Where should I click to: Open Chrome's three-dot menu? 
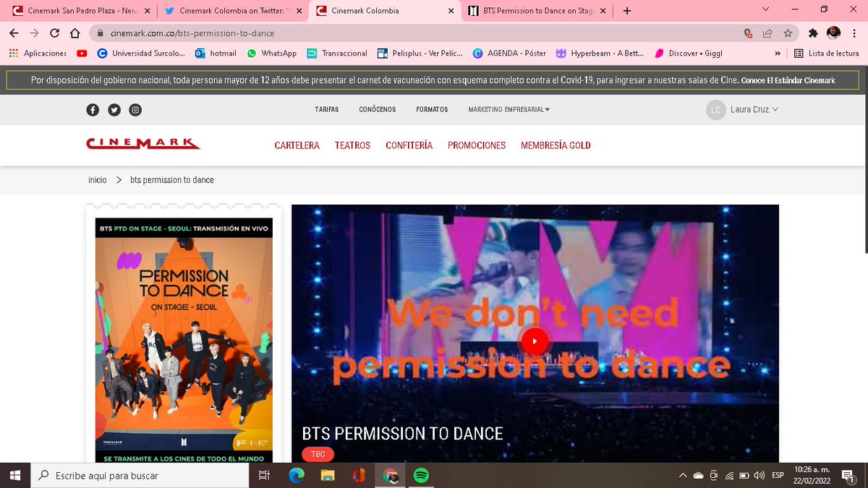pos(854,33)
